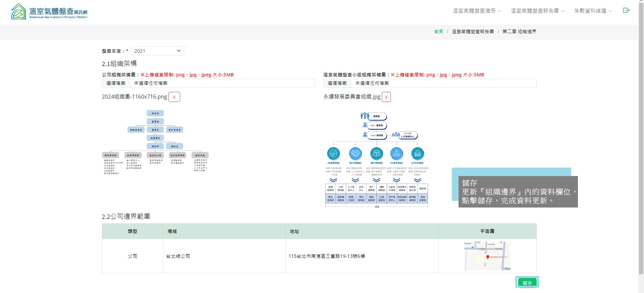Click the logout icon in the header
The height and width of the screenshot is (293, 644).
[x=626, y=10]
